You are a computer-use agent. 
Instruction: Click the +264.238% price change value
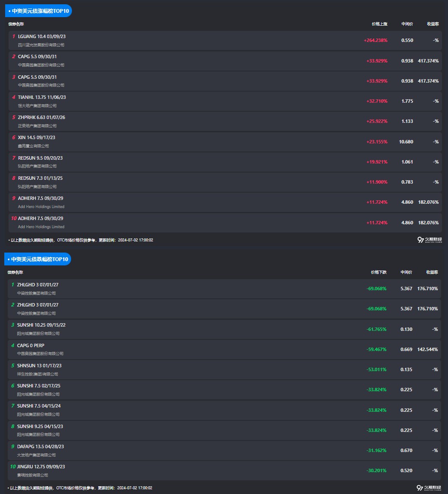pyautogui.click(x=376, y=40)
